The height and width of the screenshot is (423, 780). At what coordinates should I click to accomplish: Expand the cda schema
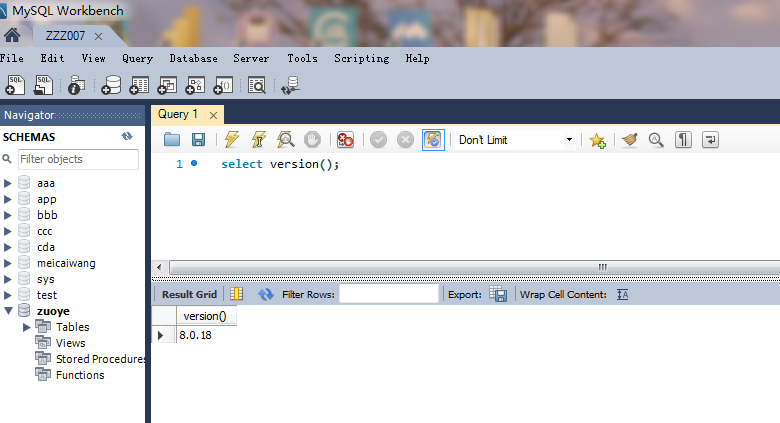tap(7, 247)
